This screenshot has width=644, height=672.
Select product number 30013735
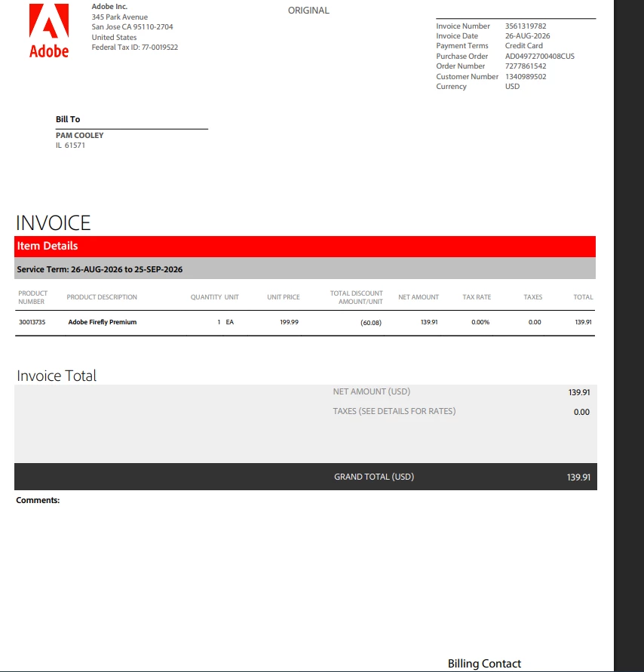pyautogui.click(x=32, y=322)
